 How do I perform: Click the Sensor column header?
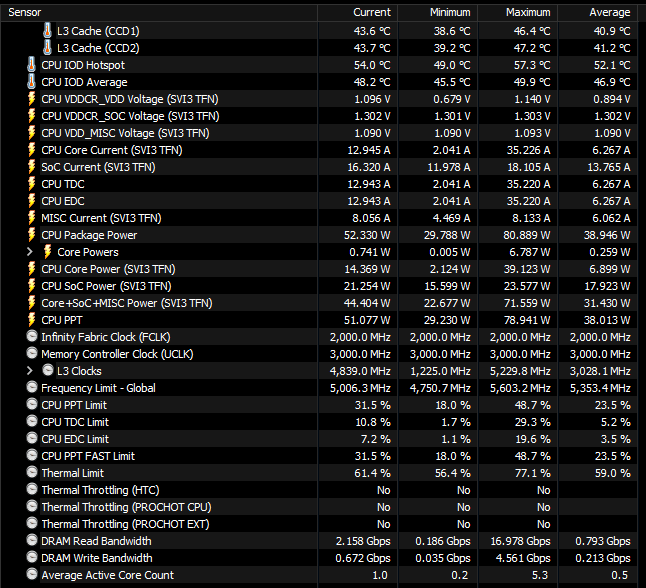click(159, 12)
